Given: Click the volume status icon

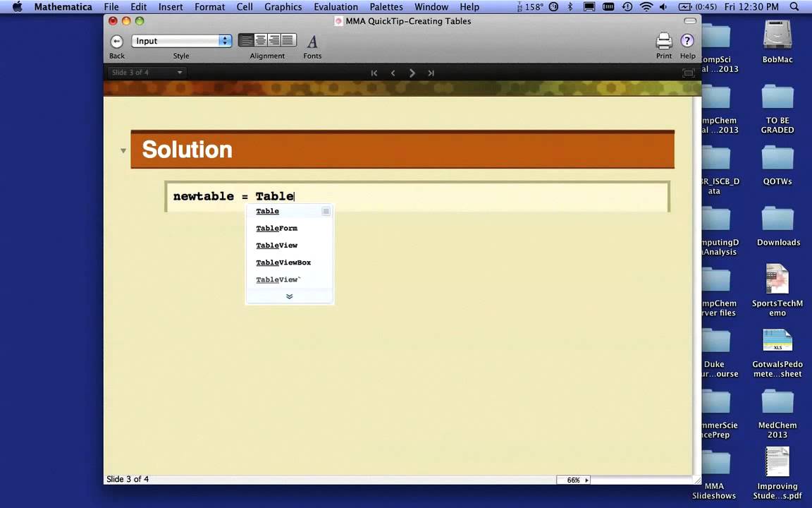Looking at the screenshot, I should coord(663,7).
